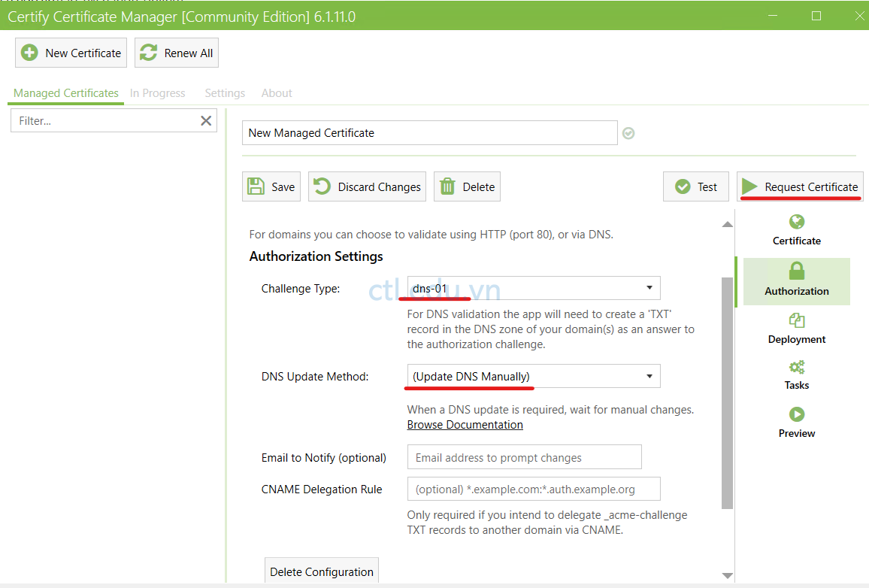Select the Certificate section icon in sidebar
The height and width of the screenshot is (588, 869).
796,223
